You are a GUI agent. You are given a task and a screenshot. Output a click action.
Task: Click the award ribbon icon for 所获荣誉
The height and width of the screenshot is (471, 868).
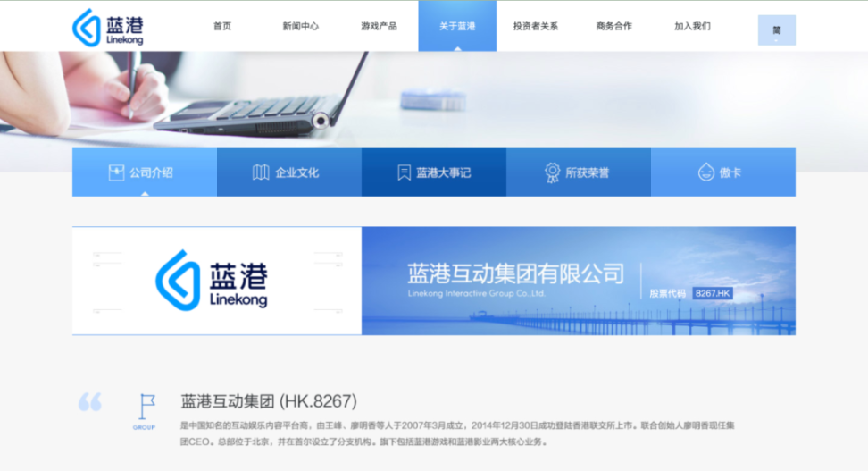point(552,172)
